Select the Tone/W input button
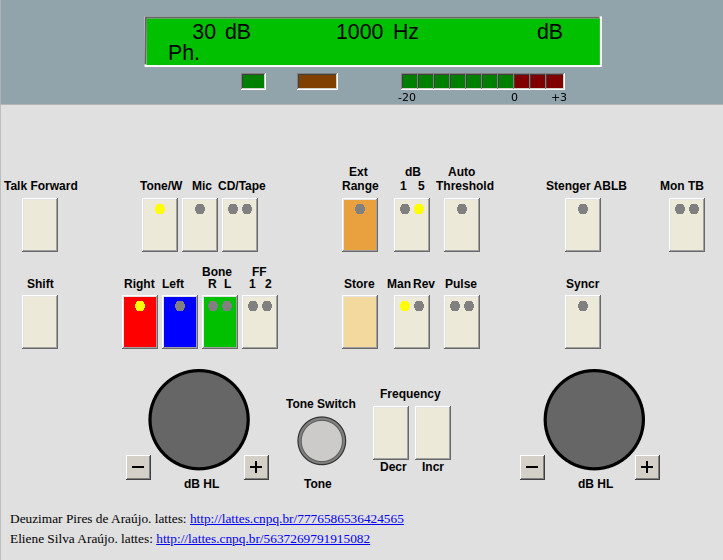The image size is (723, 560). click(x=160, y=224)
